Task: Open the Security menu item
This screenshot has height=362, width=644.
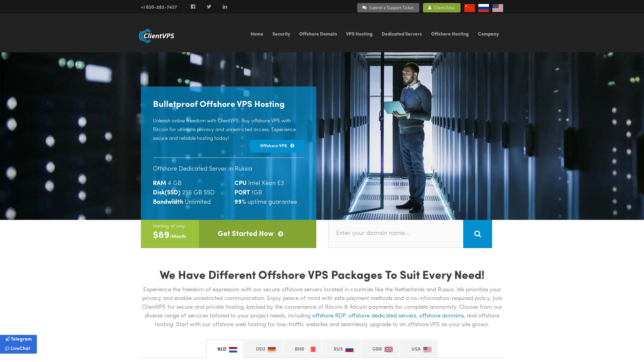Action: pyautogui.click(x=281, y=35)
